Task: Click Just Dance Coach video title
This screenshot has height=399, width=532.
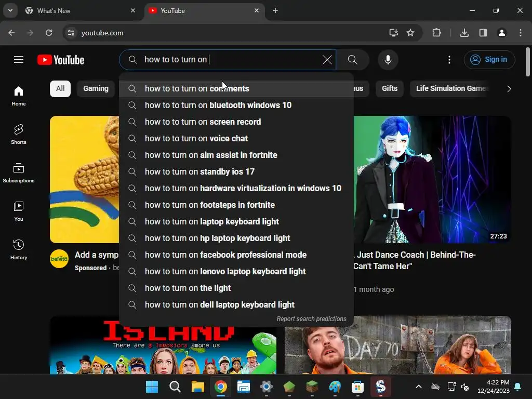Action: (414, 261)
